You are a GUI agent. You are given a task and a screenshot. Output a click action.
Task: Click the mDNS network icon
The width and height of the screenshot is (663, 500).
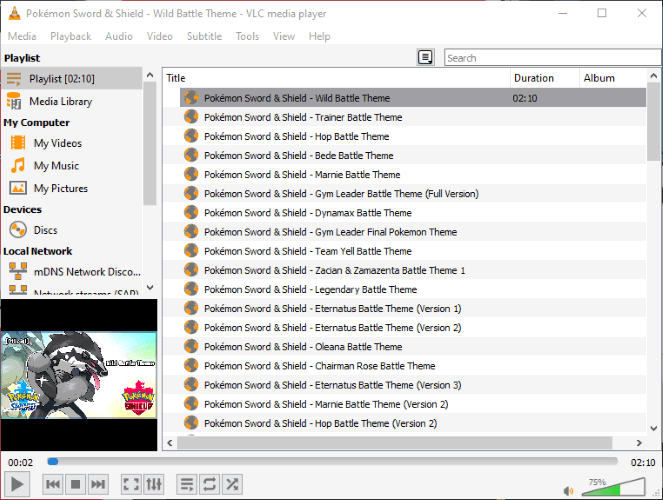tap(18, 271)
